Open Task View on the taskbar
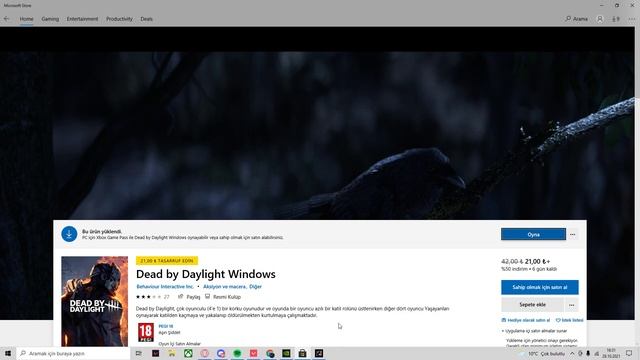The height and width of the screenshot is (360, 640). 139,353
